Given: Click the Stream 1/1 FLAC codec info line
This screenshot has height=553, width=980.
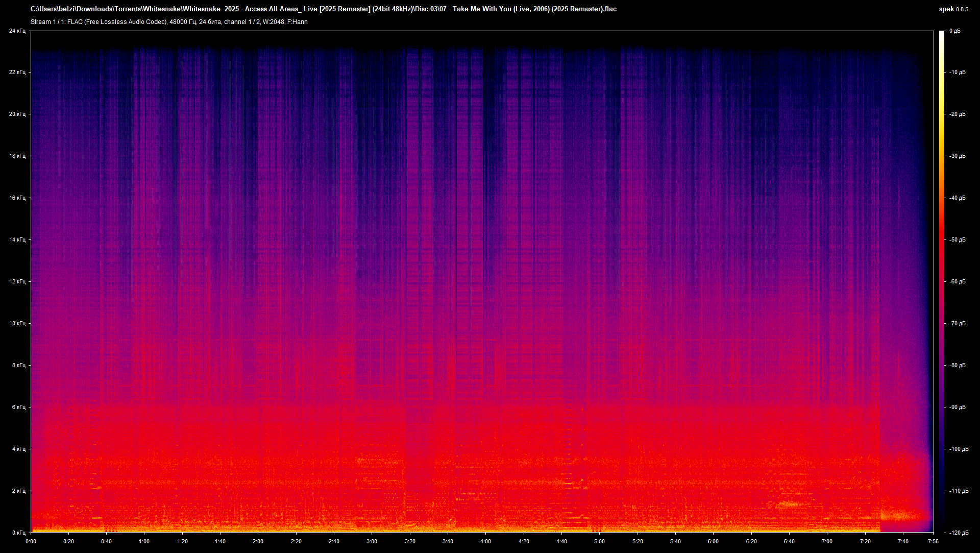Looking at the screenshot, I should coord(169,22).
